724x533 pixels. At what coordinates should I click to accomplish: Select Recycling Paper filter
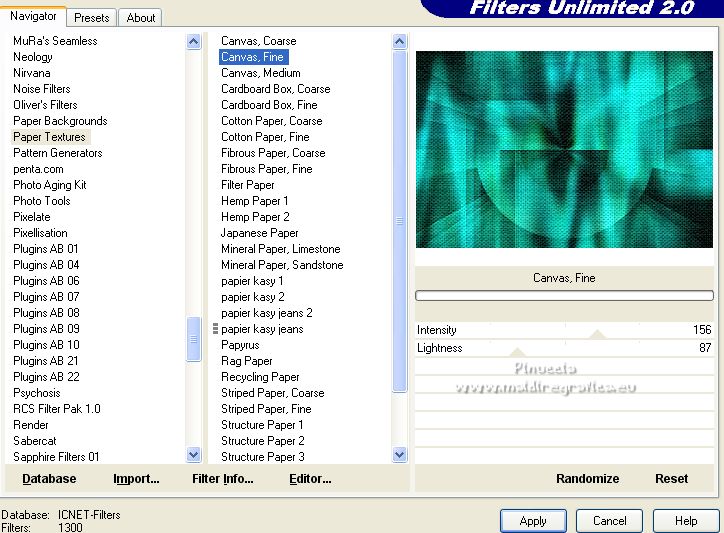(x=260, y=377)
